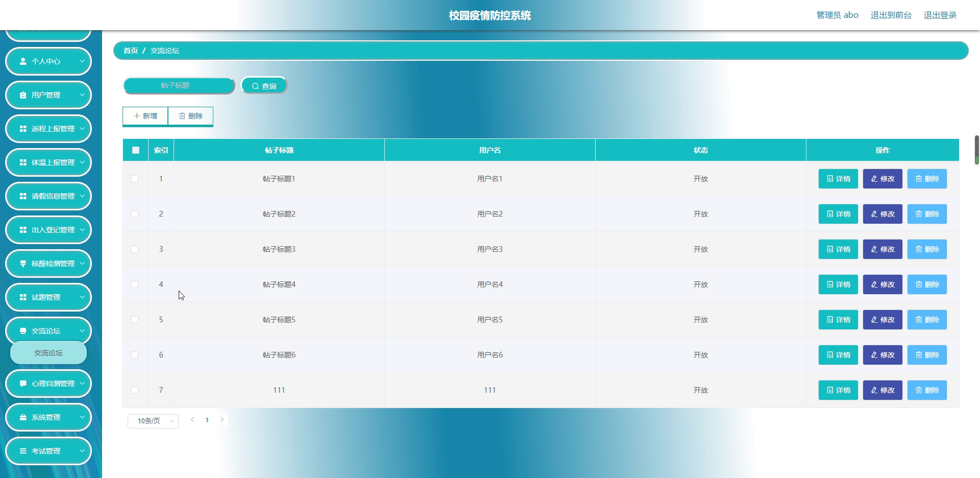980x478 pixels.
Task: Expand the 系统管理 menu chevron
Action: pyautogui.click(x=82, y=417)
